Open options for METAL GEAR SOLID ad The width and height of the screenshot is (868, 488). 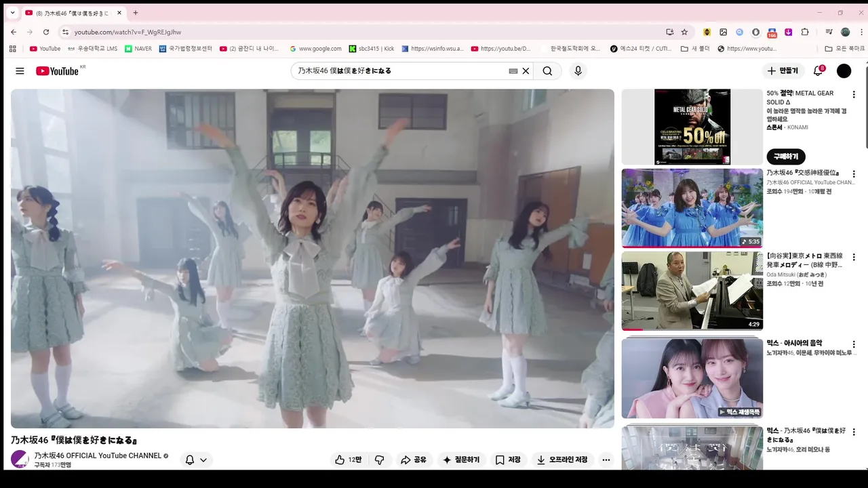tap(854, 94)
